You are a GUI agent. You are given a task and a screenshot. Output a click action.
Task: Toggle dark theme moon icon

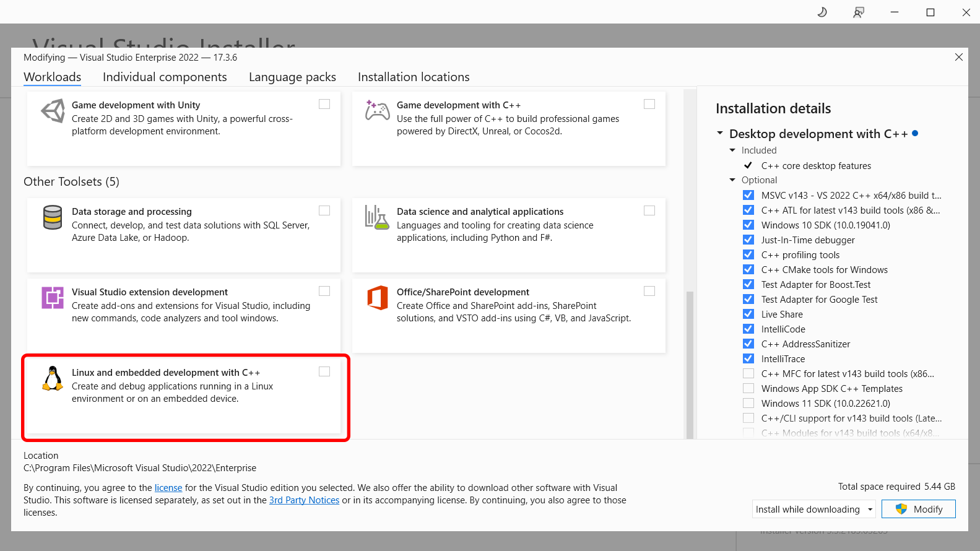pyautogui.click(x=822, y=12)
